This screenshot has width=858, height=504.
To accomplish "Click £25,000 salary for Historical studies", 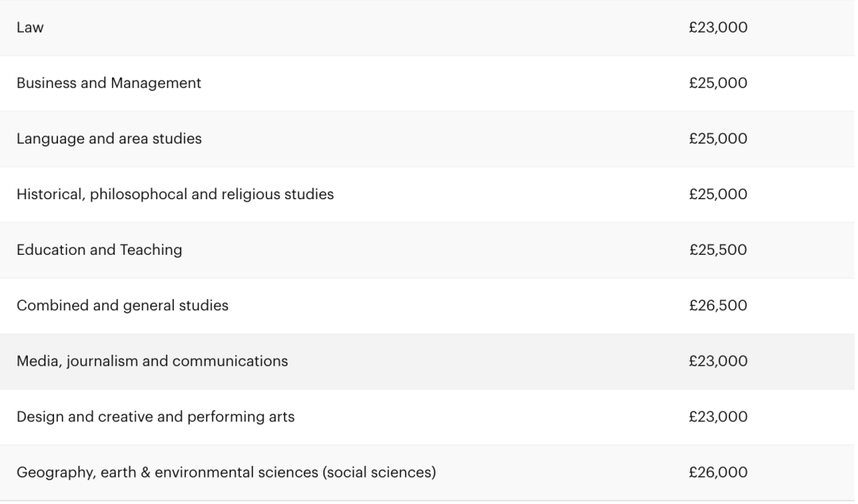I will click(718, 194).
